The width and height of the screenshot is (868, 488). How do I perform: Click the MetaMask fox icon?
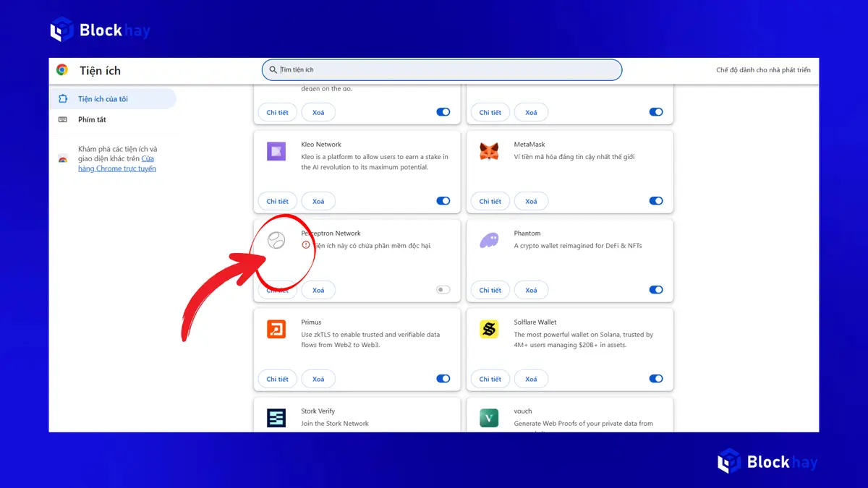(489, 151)
